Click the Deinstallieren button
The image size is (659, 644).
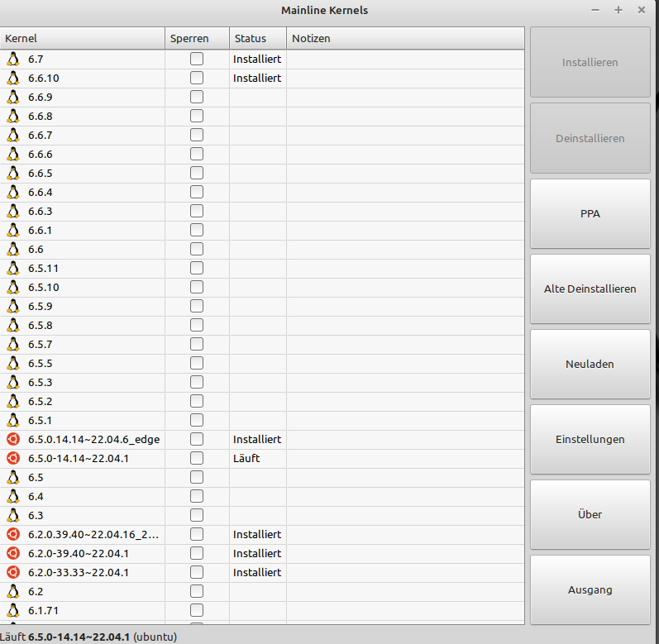click(590, 138)
